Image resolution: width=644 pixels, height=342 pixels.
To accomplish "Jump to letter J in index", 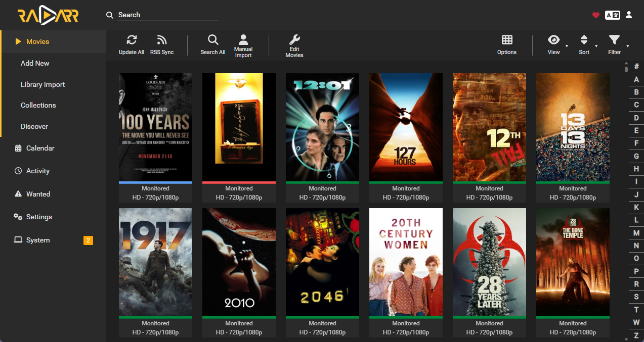I will pos(636,194).
